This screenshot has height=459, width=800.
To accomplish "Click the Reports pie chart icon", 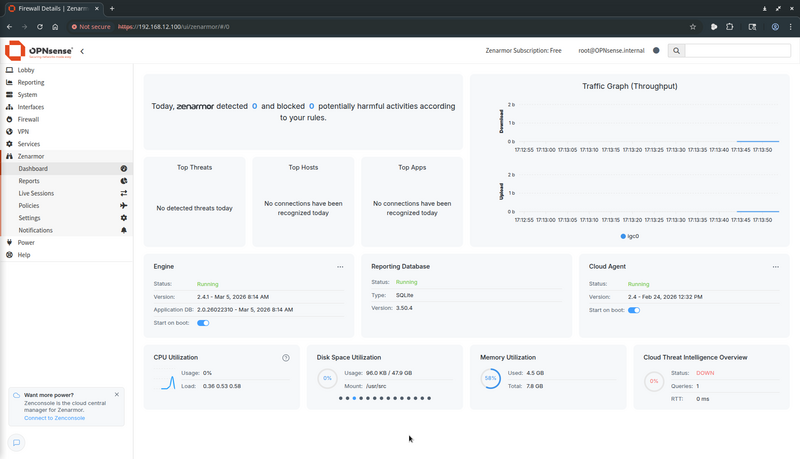I will [123, 181].
